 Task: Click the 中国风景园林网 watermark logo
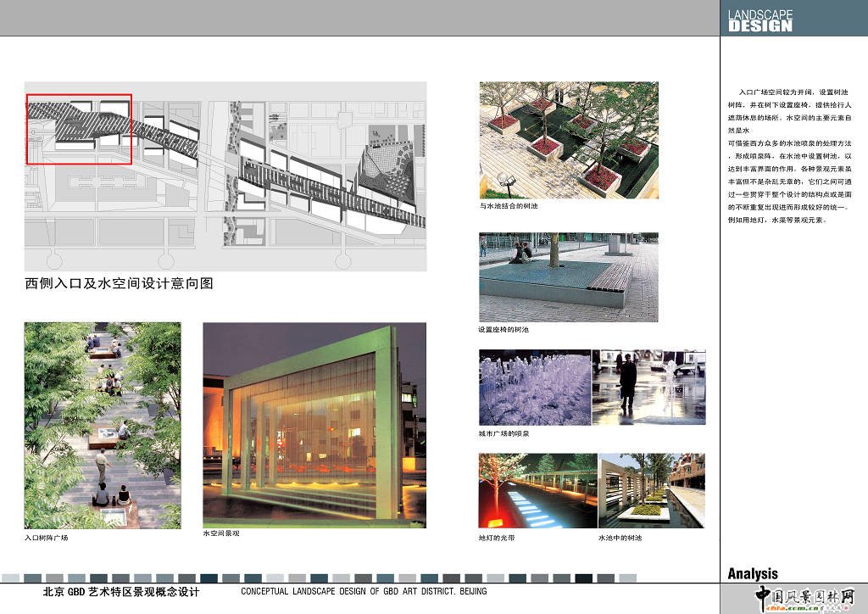pyautogui.click(x=805, y=595)
